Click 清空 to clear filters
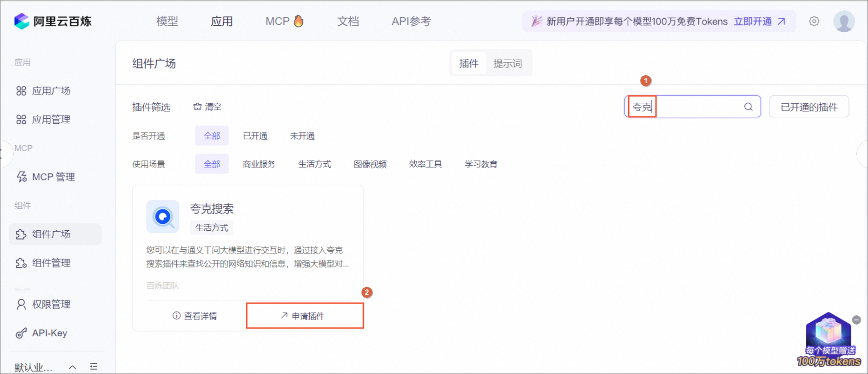The image size is (868, 374). (x=208, y=107)
